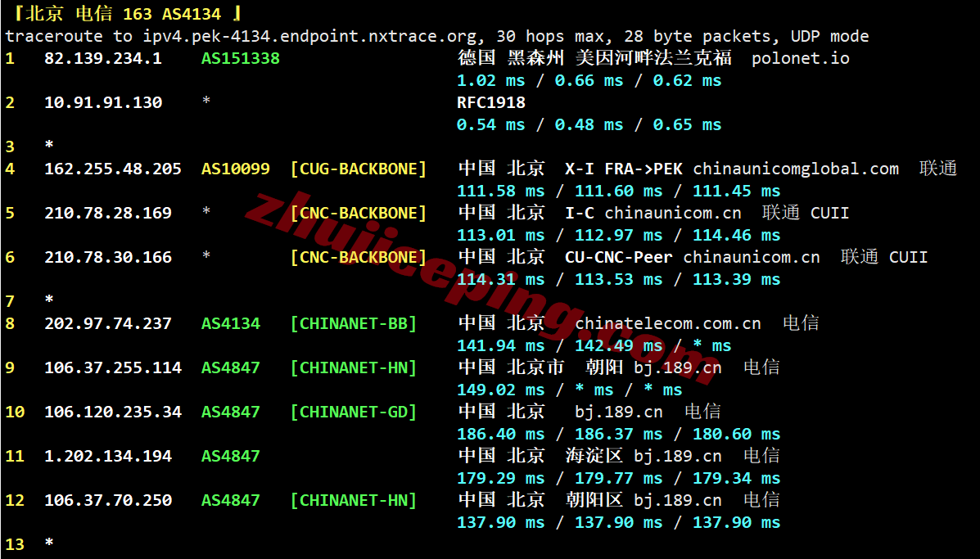Select IP address 162.255.48.205

(x=113, y=169)
